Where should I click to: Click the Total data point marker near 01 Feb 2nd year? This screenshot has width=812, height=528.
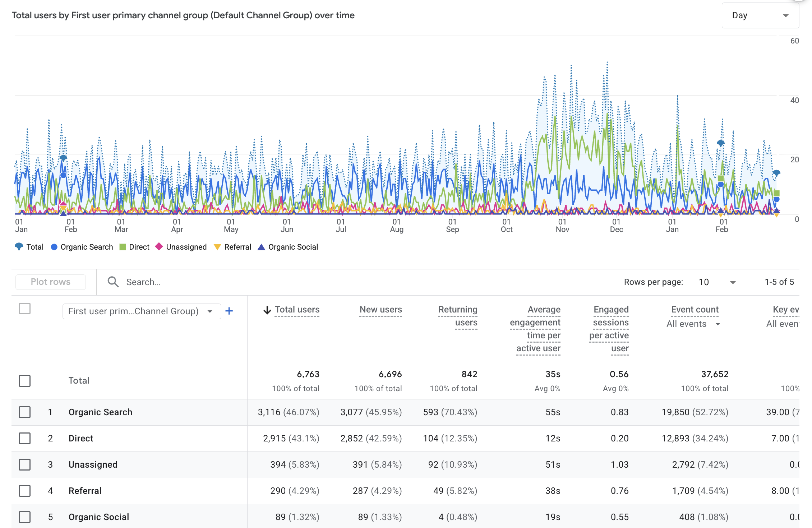pyautogui.click(x=720, y=144)
